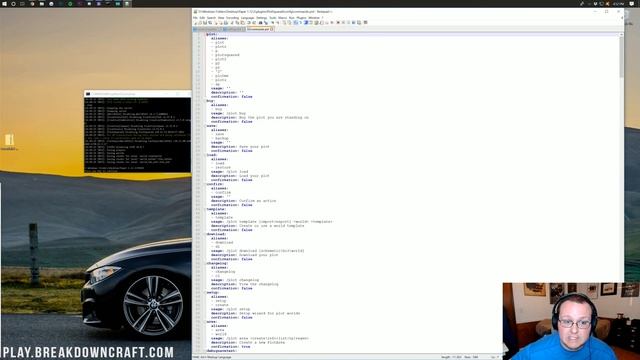Screen dimensions: 640x360
Task: Click the 'confirmation: true' line
Action: point(231,347)
